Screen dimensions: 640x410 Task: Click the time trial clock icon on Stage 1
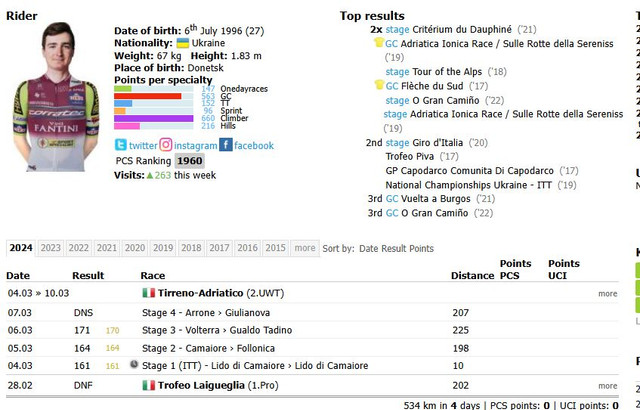[134, 366]
